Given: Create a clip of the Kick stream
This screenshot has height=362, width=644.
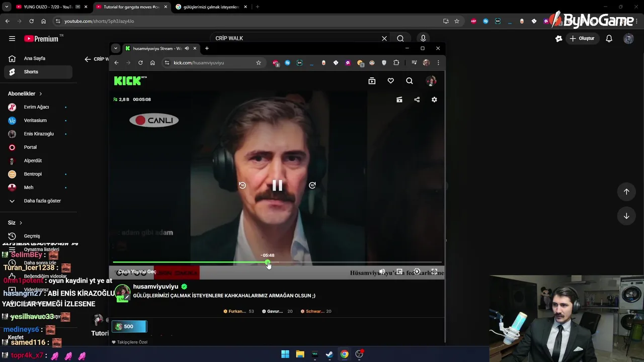Looking at the screenshot, I should click(399, 100).
